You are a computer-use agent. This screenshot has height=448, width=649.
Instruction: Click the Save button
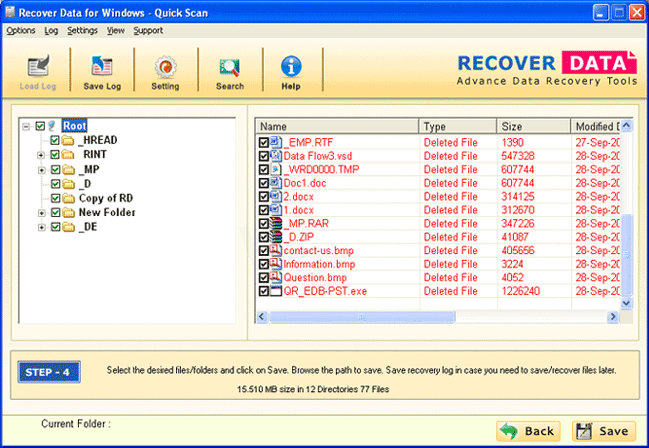click(x=603, y=430)
